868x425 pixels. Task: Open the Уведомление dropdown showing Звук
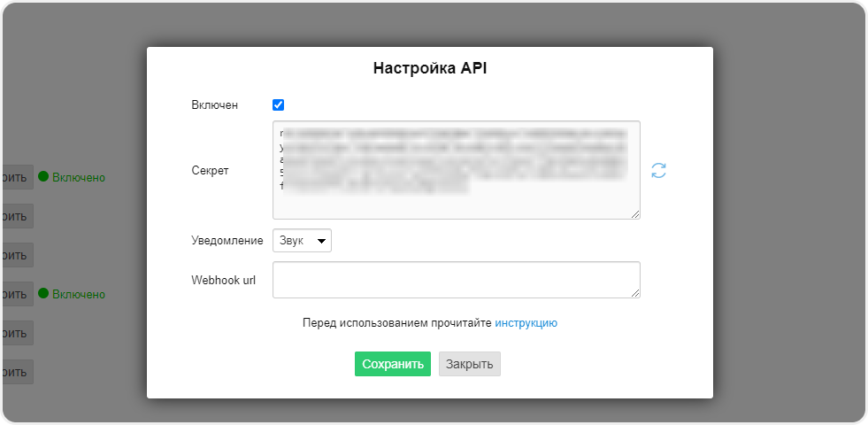[x=302, y=240]
